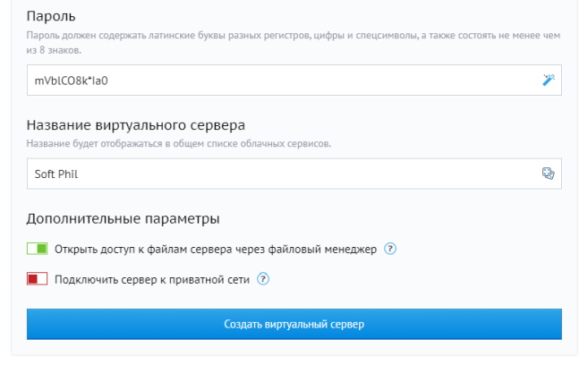Generate a password with the magic wand icon
Viewport: 588px width, 365px height.
549,80
